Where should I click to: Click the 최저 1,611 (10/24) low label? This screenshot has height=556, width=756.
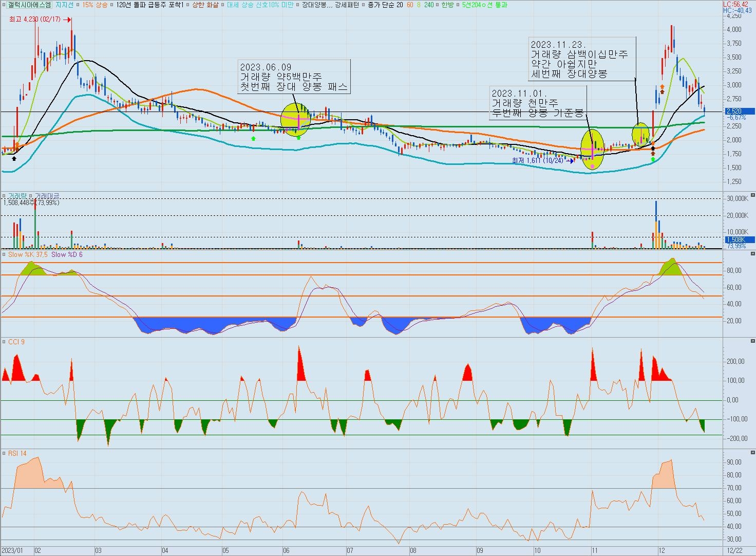(537, 160)
